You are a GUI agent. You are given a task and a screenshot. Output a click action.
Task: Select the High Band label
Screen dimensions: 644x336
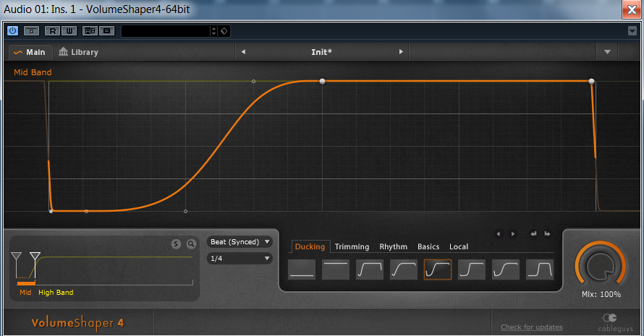56,293
